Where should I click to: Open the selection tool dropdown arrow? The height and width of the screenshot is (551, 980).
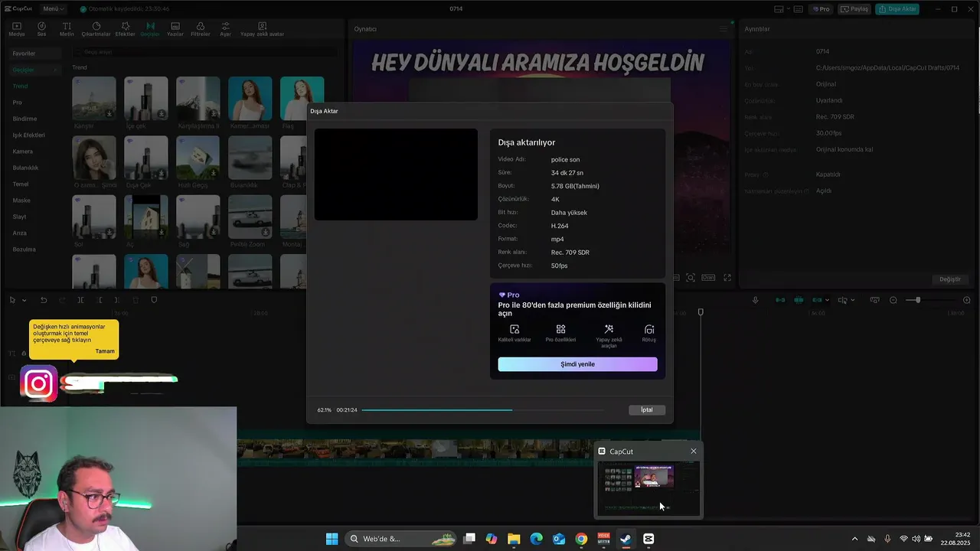point(24,300)
